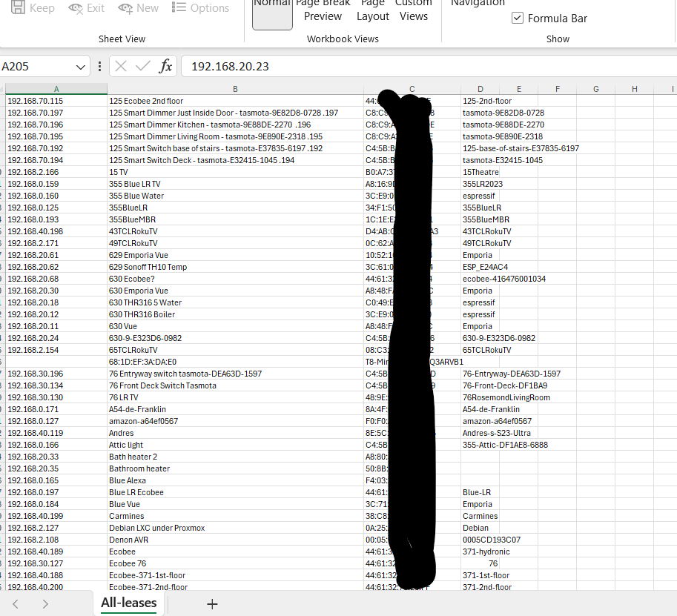The image size is (677, 616).
Task: Select cell 192.168.30.127
Action: 56,564
